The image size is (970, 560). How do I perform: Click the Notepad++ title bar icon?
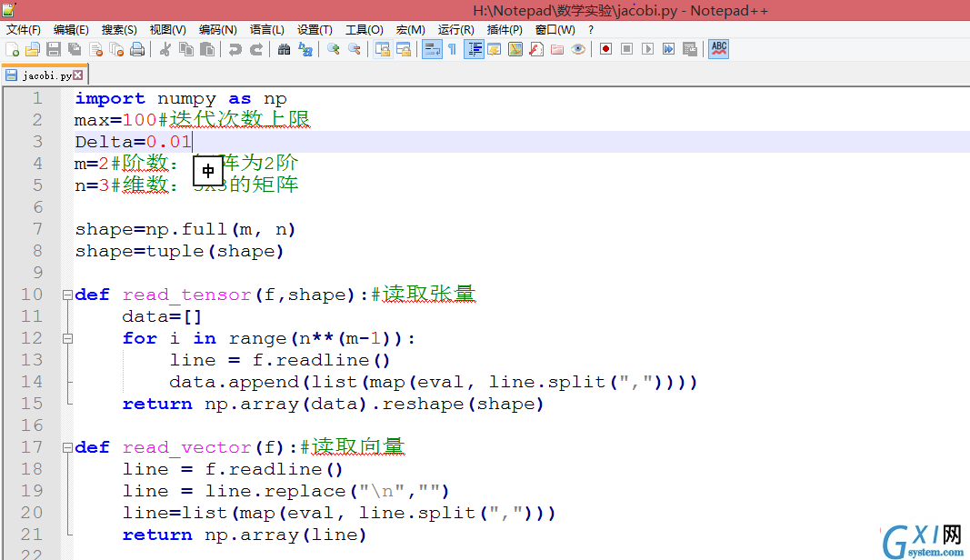click(8, 10)
